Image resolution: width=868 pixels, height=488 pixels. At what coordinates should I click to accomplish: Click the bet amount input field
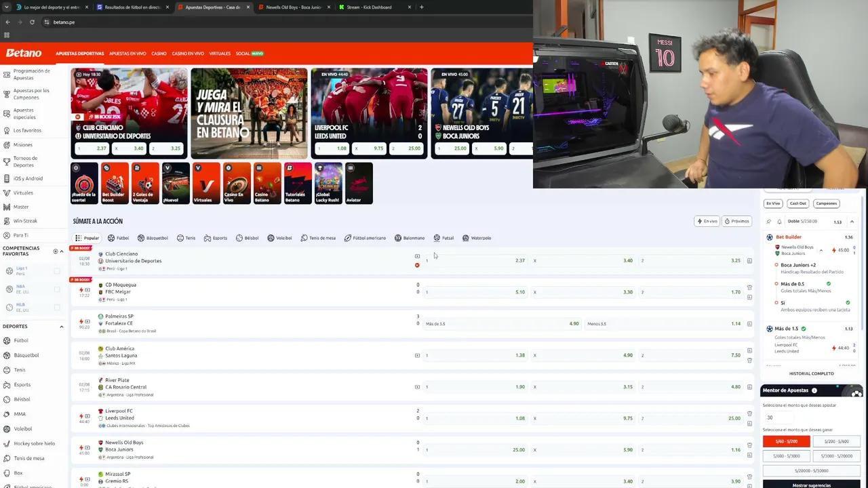pos(778,418)
